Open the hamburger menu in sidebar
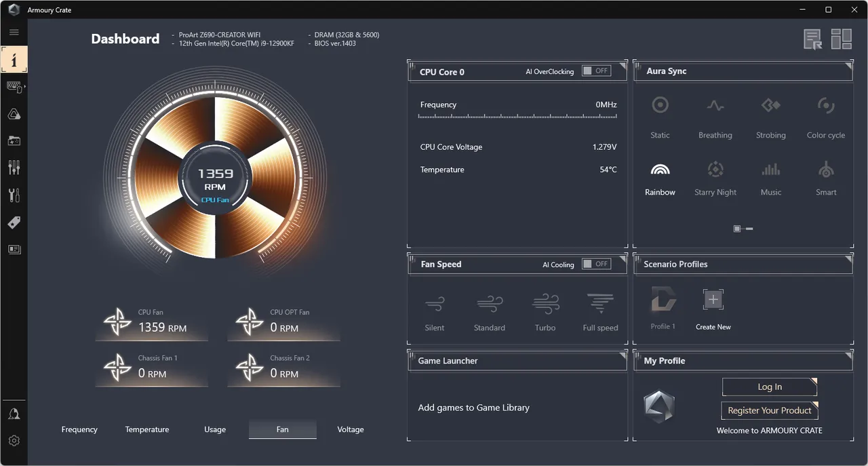Viewport: 868px width, 466px height. click(x=14, y=32)
